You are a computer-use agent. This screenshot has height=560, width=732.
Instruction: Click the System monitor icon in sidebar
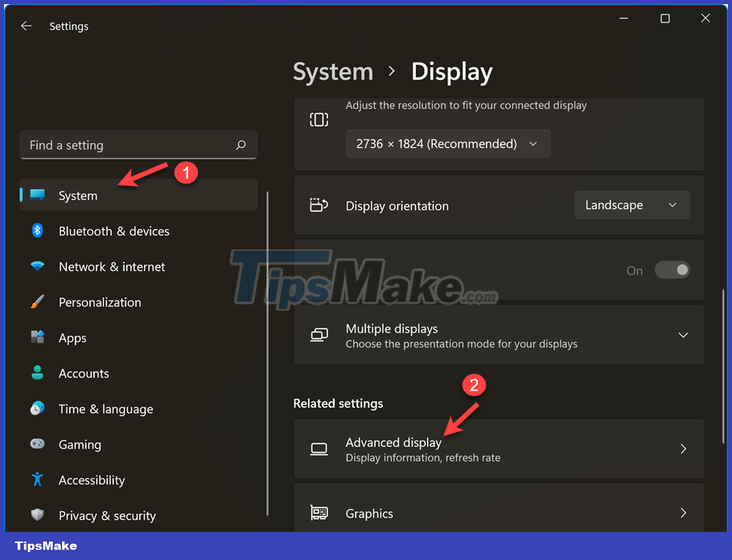[38, 195]
